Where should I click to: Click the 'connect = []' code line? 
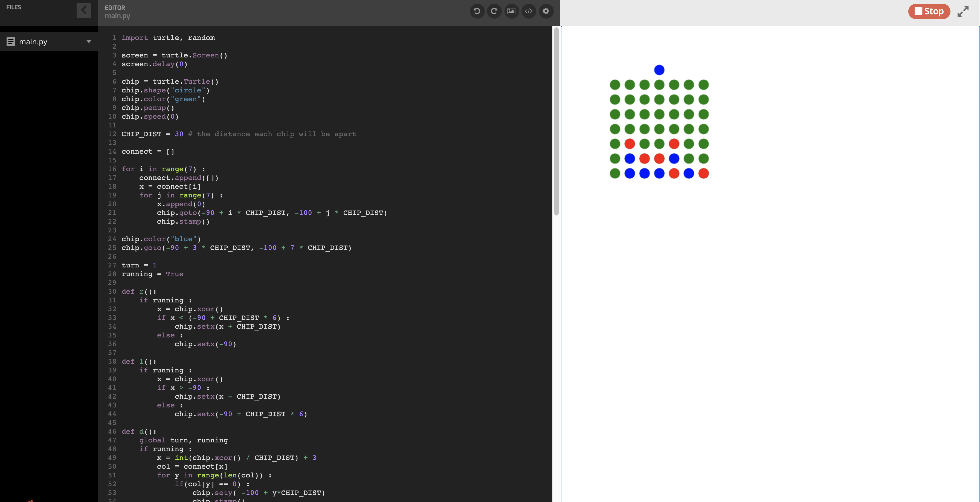point(148,151)
